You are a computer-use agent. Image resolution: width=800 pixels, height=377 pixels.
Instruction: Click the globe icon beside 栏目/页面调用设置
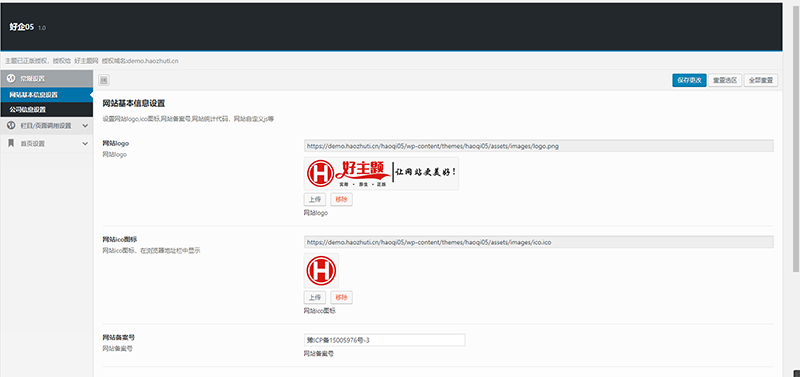pos(11,125)
